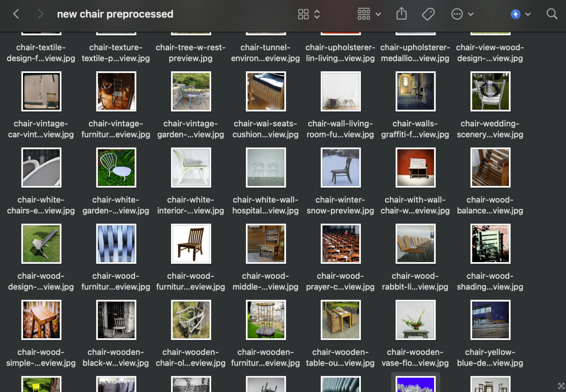The height and width of the screenshot is (392, 566).
Task: Click the Forward navigation arrow
Action: click(x=40, y=14)
